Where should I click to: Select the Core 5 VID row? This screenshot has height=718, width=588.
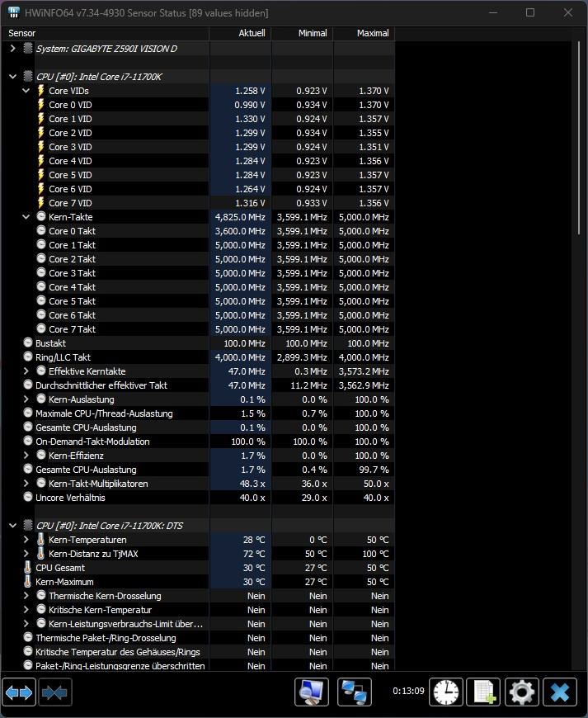[197, 174]
